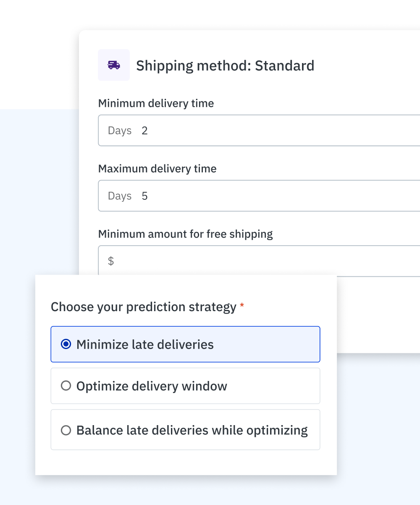
Task: Click into the Maximum delivery time field
Action: pos(273,196)
